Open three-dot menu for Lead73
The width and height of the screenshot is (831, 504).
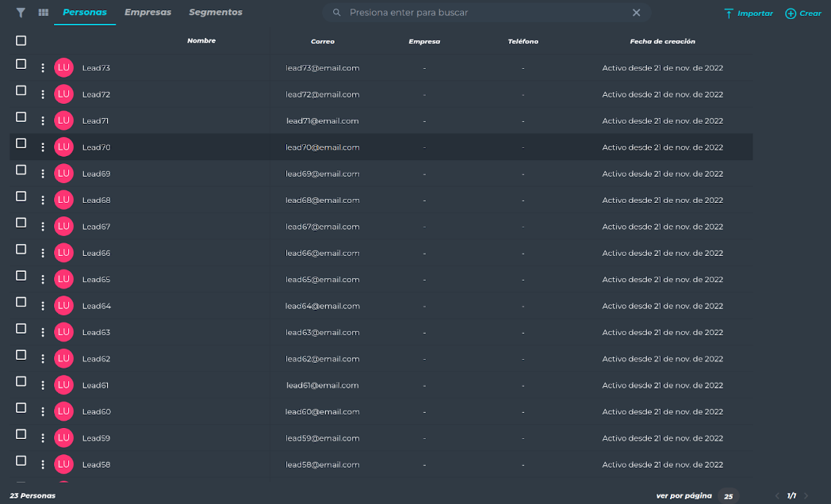[x=43, y=68]
